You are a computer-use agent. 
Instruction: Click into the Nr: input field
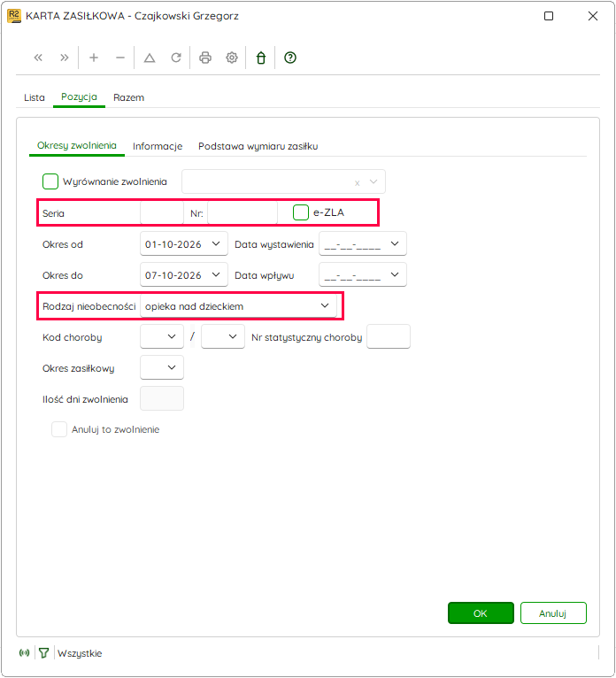[243, 212]
